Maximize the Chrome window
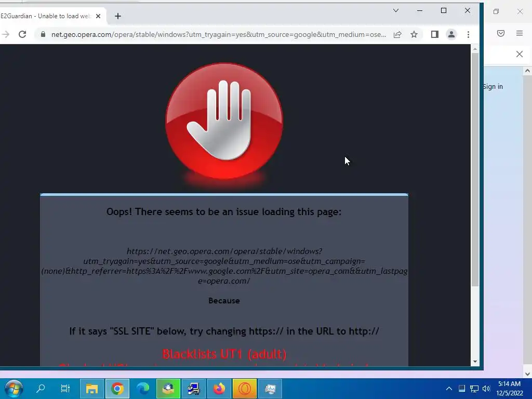Viewport: 532px width, 399px height. pos(444,10)
